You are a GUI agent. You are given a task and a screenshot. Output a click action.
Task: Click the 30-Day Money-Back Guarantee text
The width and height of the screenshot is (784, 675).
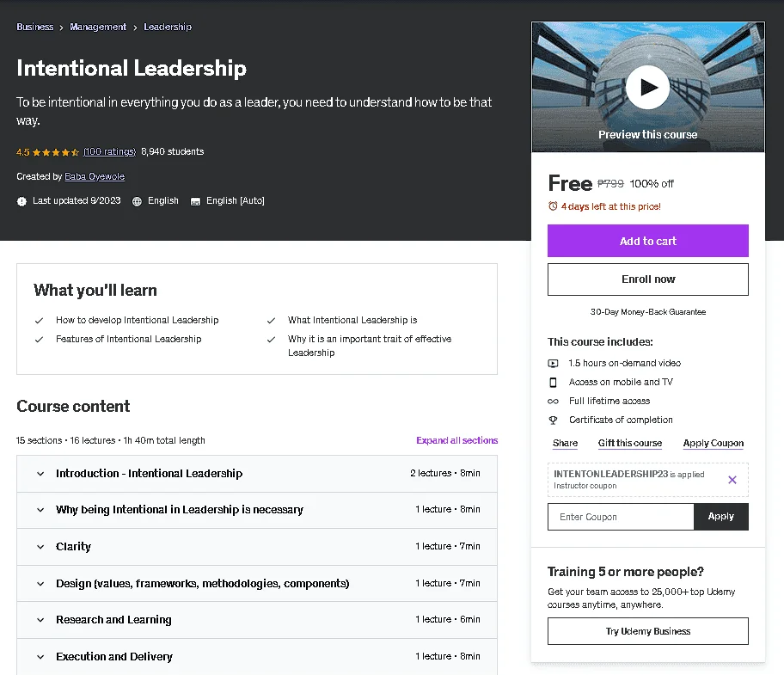coord(648,312)
